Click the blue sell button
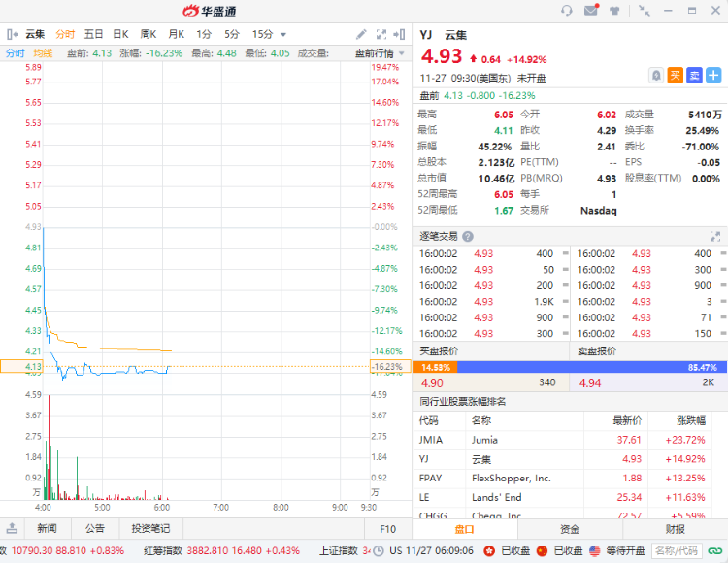The width and height of the screenshot is (728, 563). pyautogui.click(x=695, y=75)
